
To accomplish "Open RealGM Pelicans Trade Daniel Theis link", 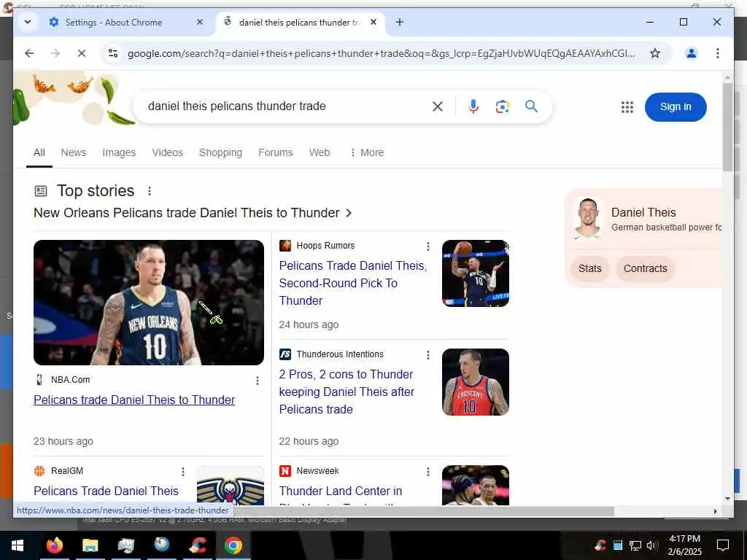I will coord(106,491).
